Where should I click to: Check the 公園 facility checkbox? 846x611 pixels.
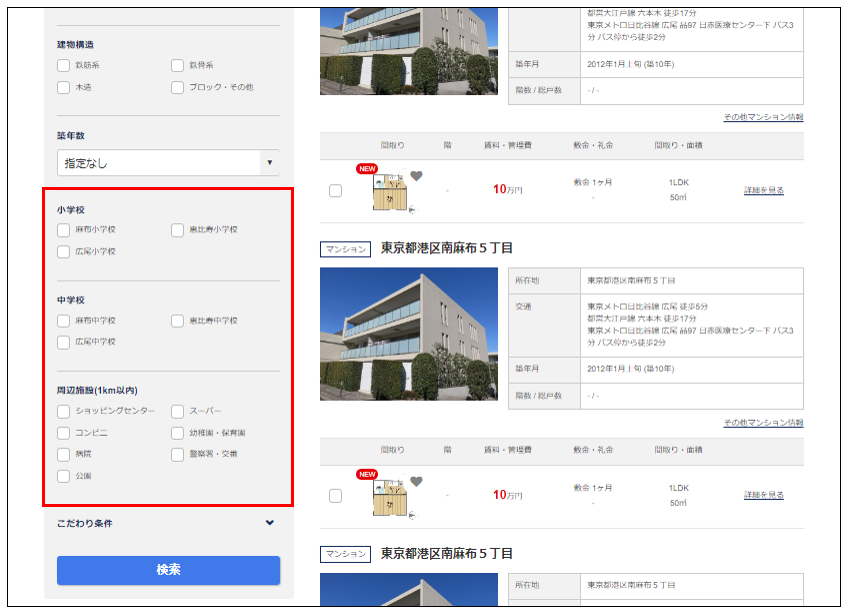pyautogui.click(x=64, y=476)
